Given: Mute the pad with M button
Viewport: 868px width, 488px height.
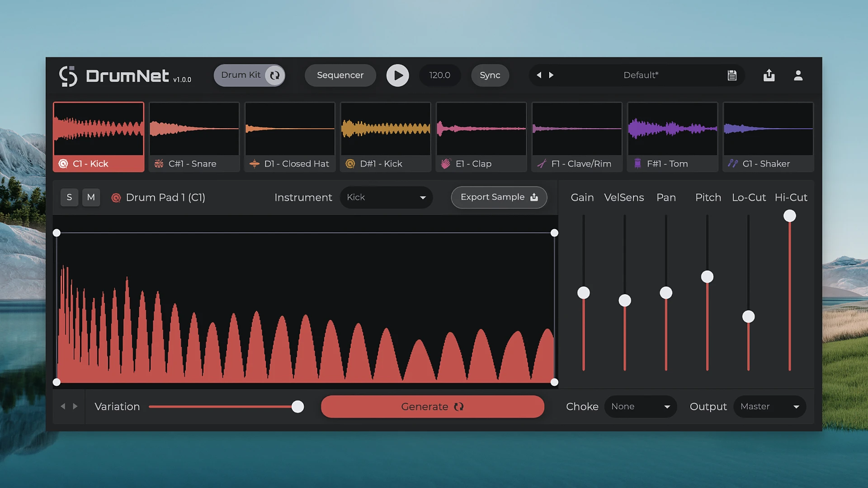Looking at the screenshot, I should click(91, 197).
